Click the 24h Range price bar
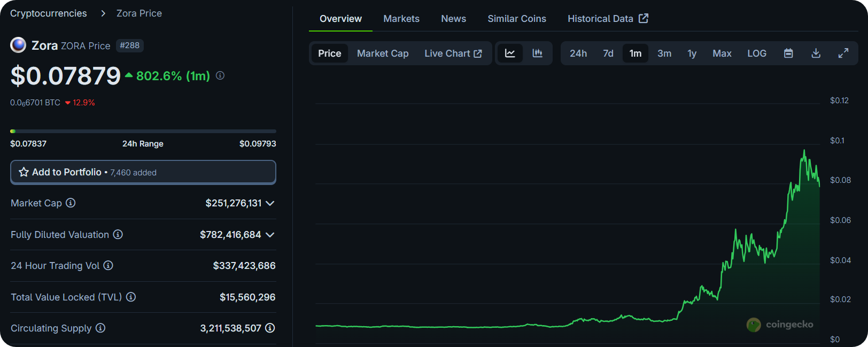Image resolution: width=868 pixels, height=347 pixels. pos(143,131)
